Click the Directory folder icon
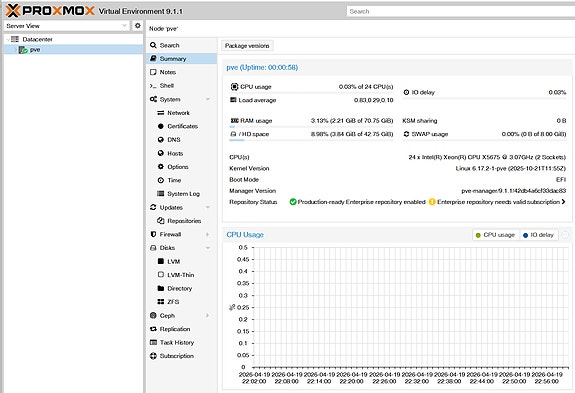The image size is (575, 393). pos(161,288)
